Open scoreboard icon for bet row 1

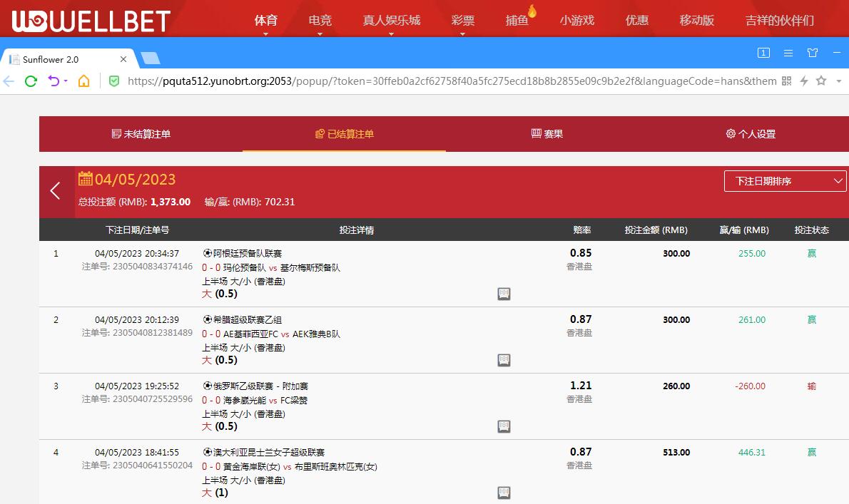[504, 294]
